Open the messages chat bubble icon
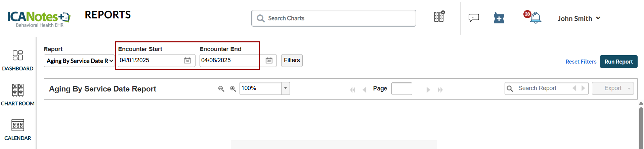The height and width of the screenshot is (149, 644). pyautogui.click(x=474, y=18)
